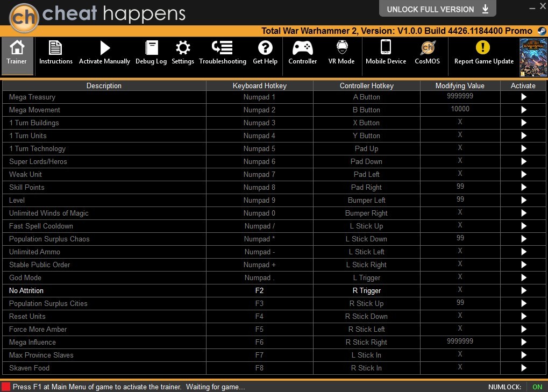This screenshot has height=392, width=548.
Task: Edit Level modifying value 99
Action: pyautogui.click(x=460, y=199)
